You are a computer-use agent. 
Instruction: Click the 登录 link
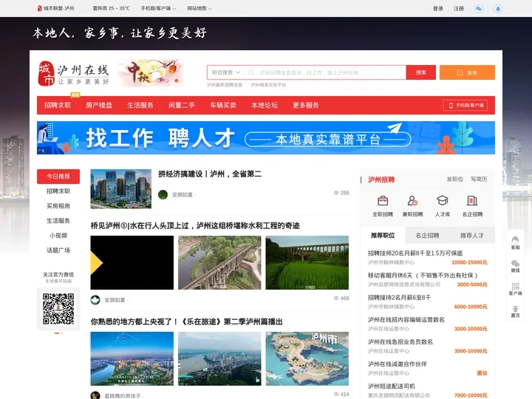pyautogui.click(x=438, y=8)
